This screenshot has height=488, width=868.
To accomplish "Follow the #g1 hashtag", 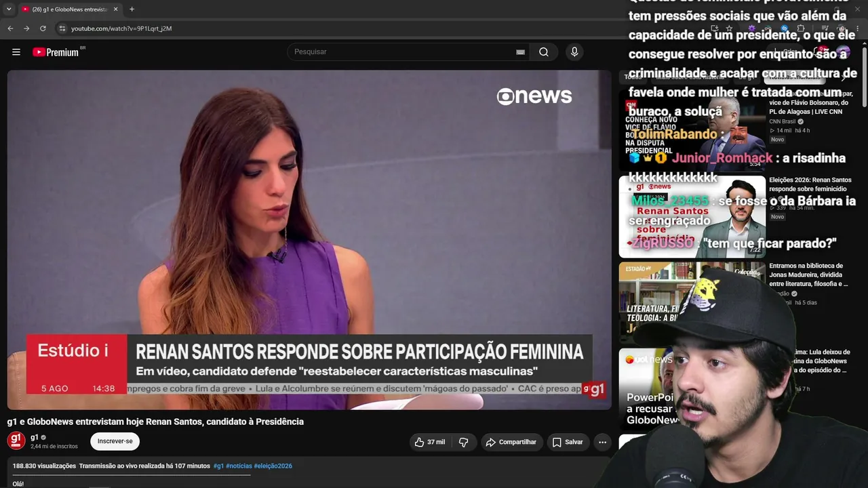I will [218, 466].
